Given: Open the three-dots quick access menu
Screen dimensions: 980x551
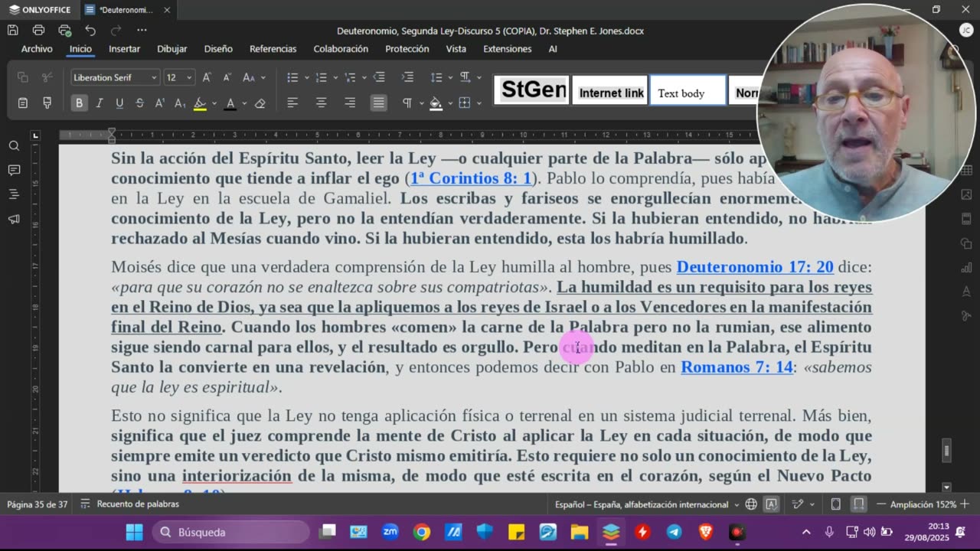Looking at the screenshot, I should [x=142, y=31].
